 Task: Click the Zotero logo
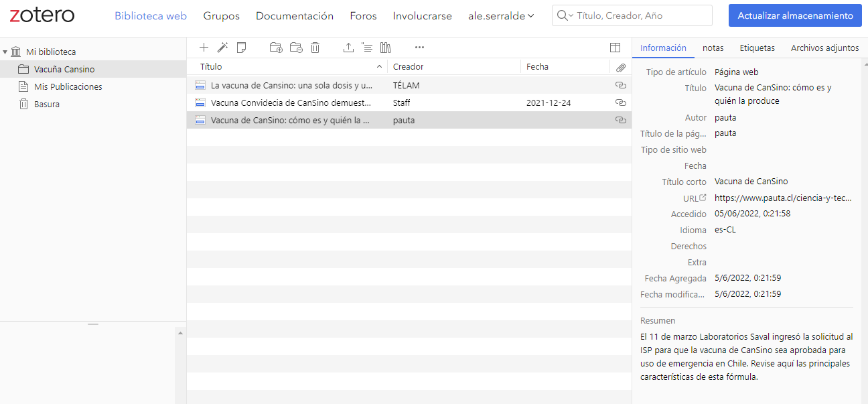[x=42, y=15]
